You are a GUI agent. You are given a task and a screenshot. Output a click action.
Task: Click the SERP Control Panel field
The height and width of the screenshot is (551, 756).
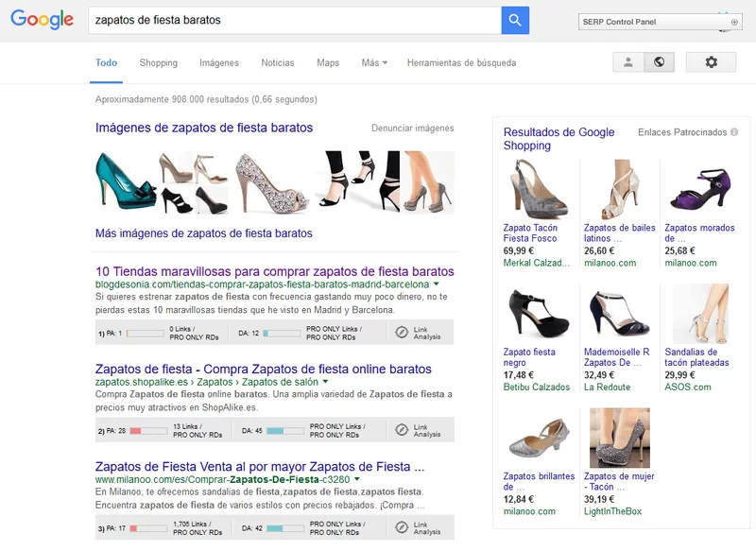pos(660,22)
